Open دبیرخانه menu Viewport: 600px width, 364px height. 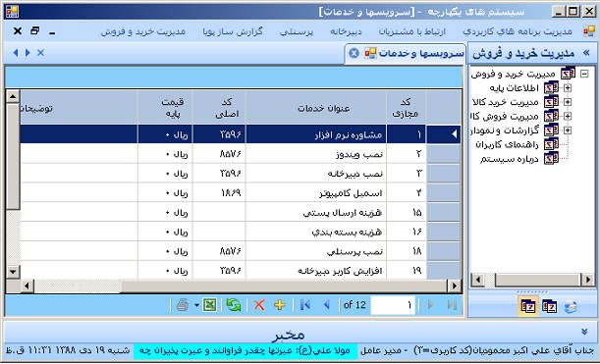346,31
